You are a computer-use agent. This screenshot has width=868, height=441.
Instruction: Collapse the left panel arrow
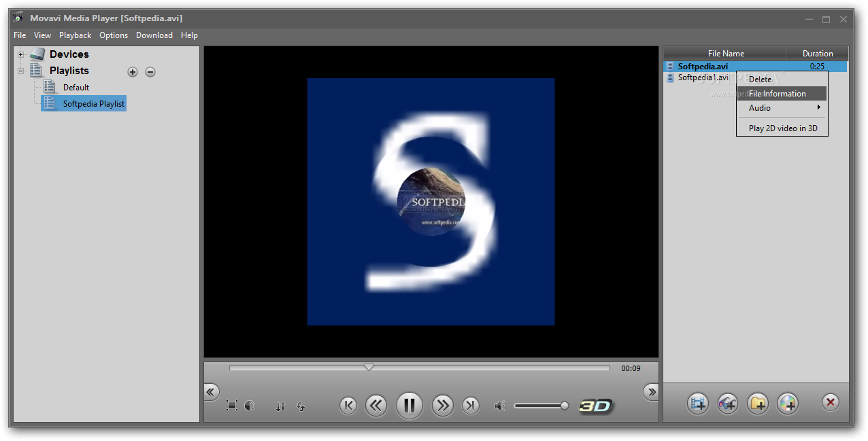pos(210,391)
